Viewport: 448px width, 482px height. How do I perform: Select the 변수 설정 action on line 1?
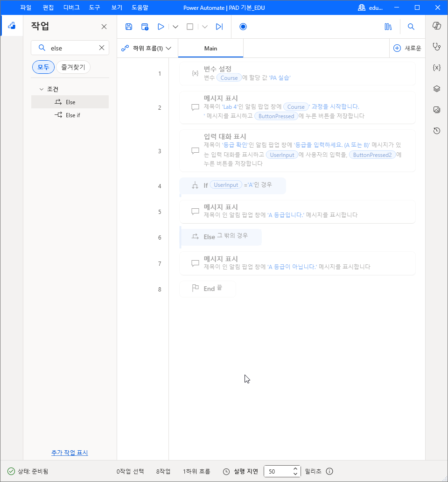coord(297,73)
